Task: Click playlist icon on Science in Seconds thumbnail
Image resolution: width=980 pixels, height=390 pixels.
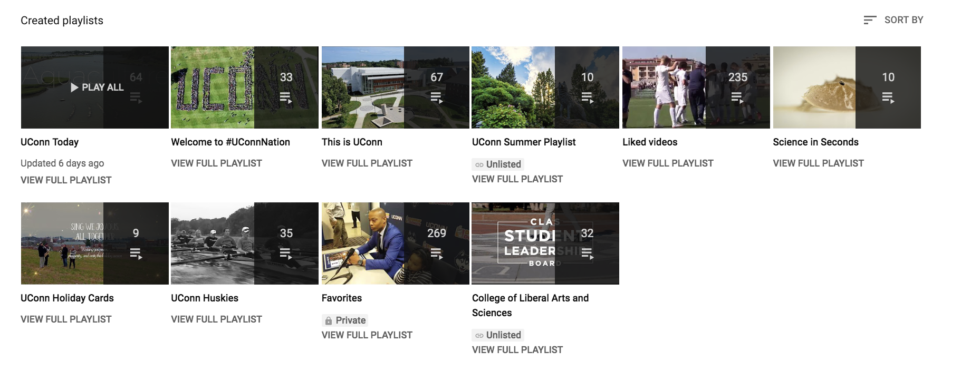Action: pyautogui.click(x=888, y=98)
